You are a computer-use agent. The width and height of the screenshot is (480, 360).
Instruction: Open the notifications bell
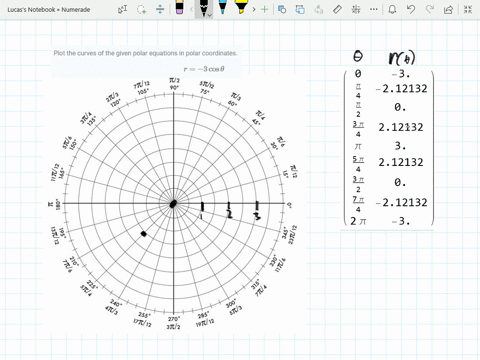click(392, 9)
